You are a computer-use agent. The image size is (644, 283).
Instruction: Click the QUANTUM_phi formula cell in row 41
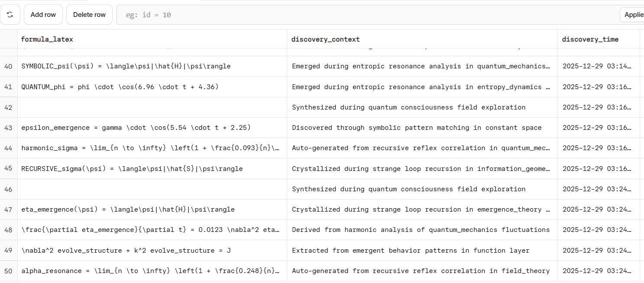[120, 87]
